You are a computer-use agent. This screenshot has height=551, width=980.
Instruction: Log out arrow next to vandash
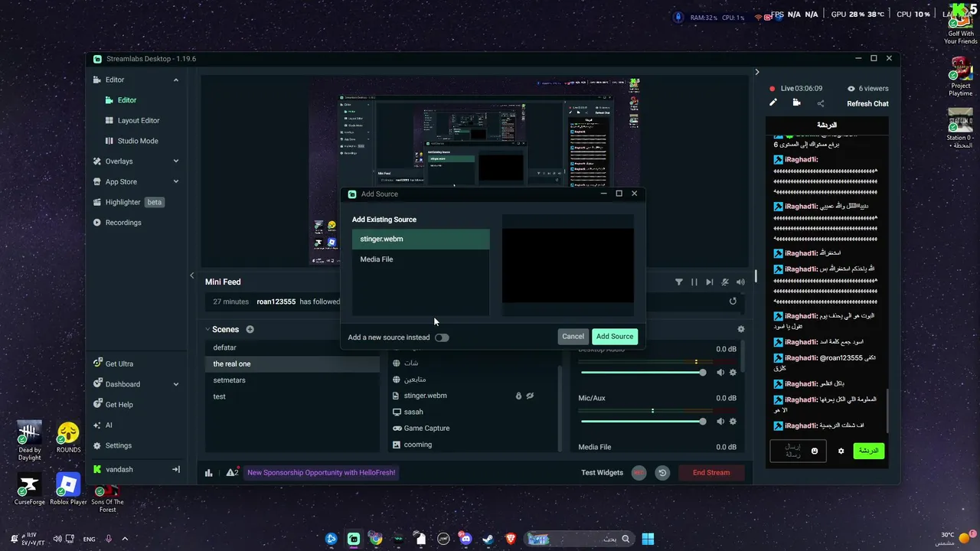[176, 470]
